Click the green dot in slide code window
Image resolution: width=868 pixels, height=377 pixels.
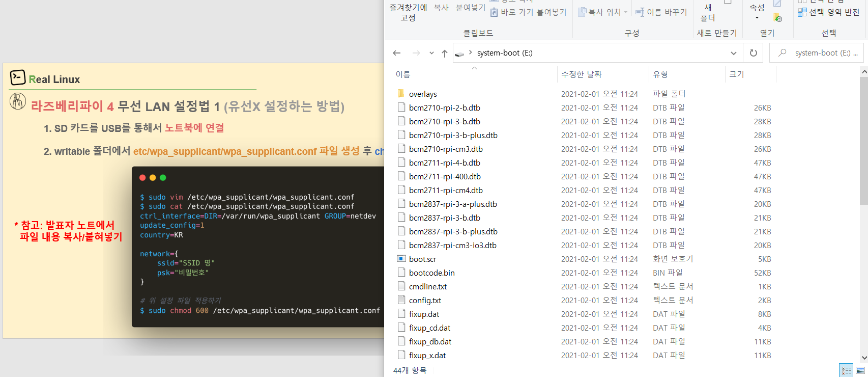coord(163,178)
